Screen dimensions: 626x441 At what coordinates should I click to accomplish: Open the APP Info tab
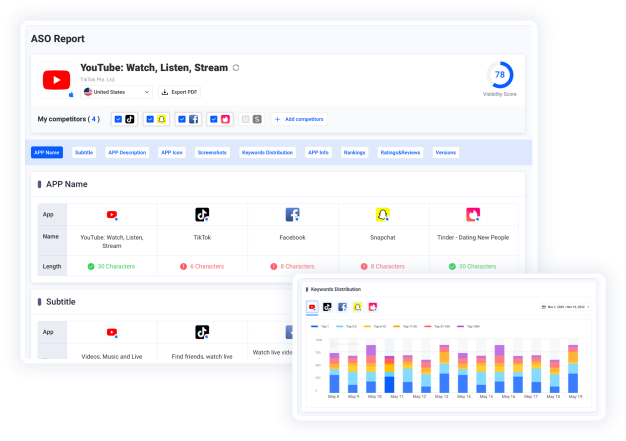[x=318, y=152]
